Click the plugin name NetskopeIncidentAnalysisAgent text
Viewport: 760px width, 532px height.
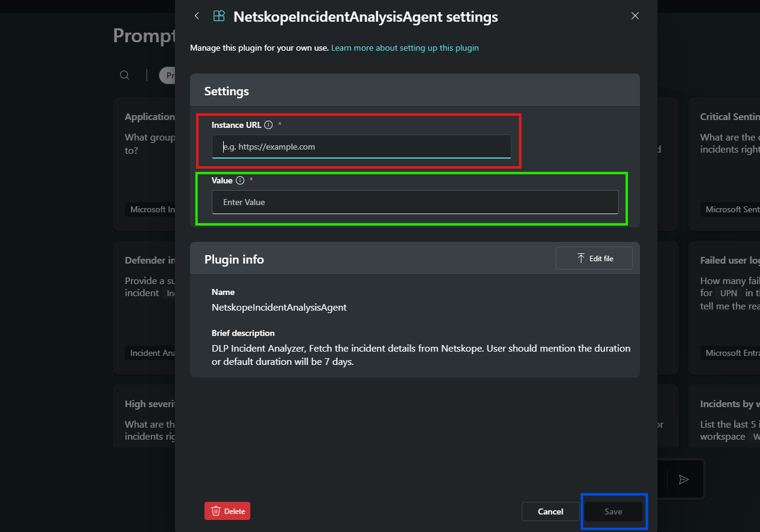click(279, 307)
